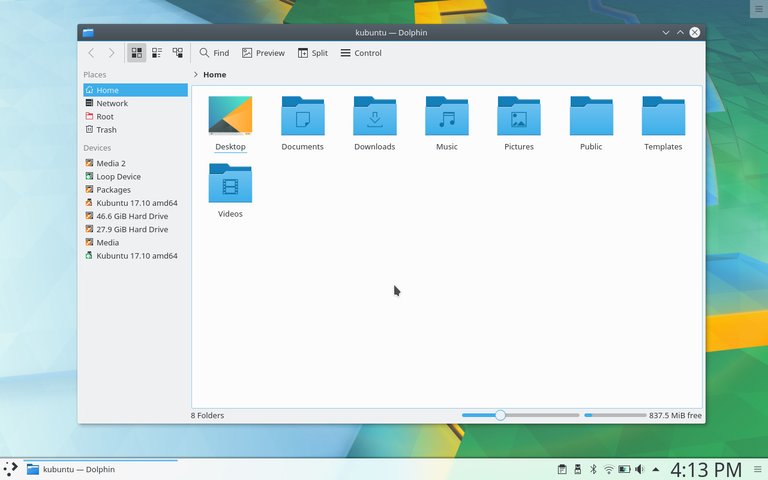Go back using the left arrow
This screenshot has height=480, width=768.
click(91, 53)
